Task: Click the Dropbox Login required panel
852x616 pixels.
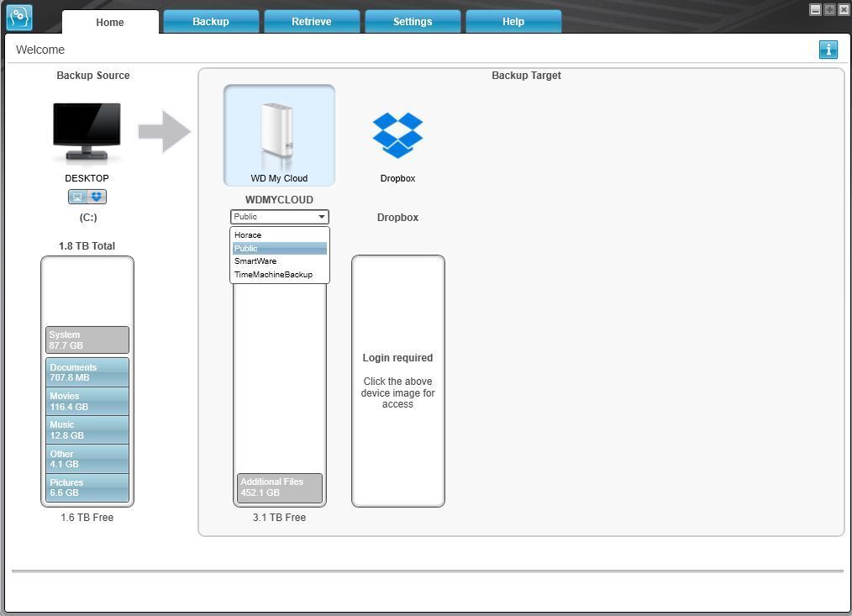Action: [398, 381]
